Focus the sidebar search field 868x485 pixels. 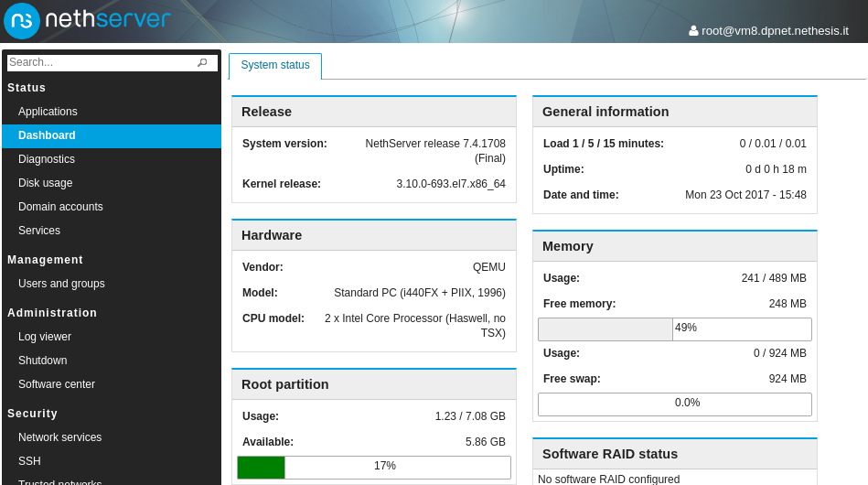[101, 62]
